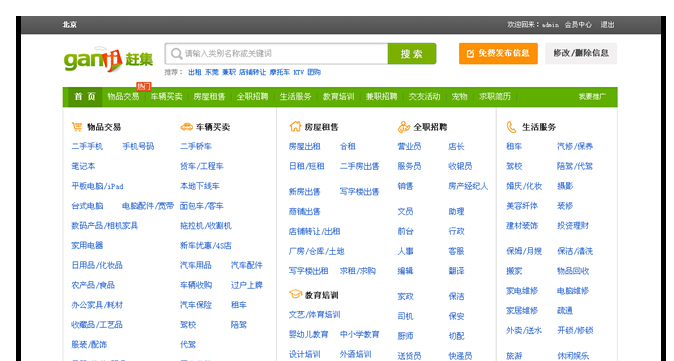Click the graduation cap icon beside 教育培训
The height and width of the screenshot is (361, 674).
point(295,294)
